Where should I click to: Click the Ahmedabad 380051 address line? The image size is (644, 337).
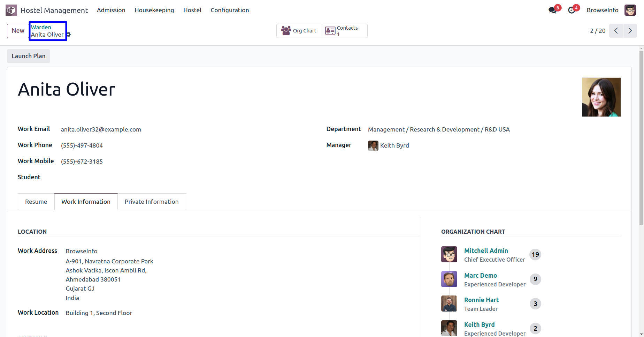click(93, 279)
